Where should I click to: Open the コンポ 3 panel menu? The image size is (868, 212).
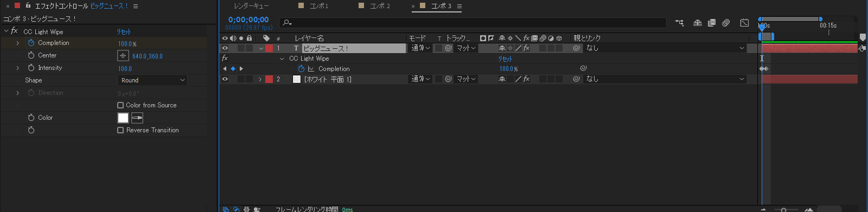[459, 6]
